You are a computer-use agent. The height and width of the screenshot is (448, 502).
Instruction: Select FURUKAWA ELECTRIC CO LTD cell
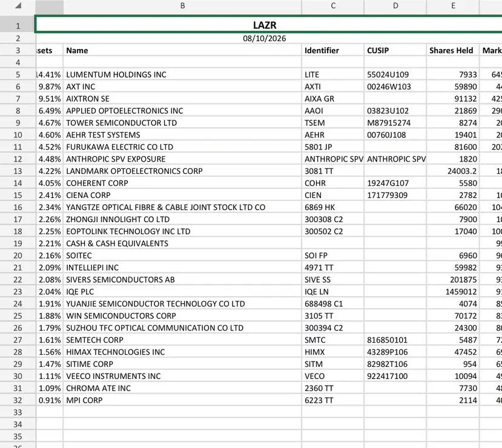click(x=182, y=147)
